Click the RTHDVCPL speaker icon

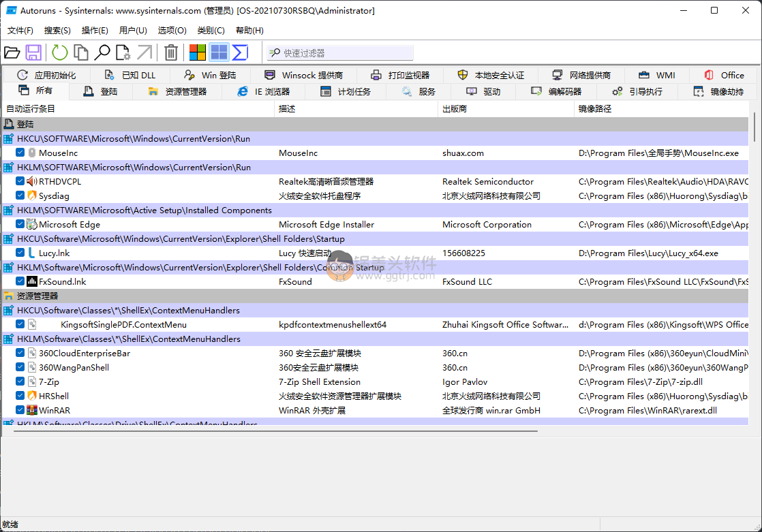coord(32,182)
